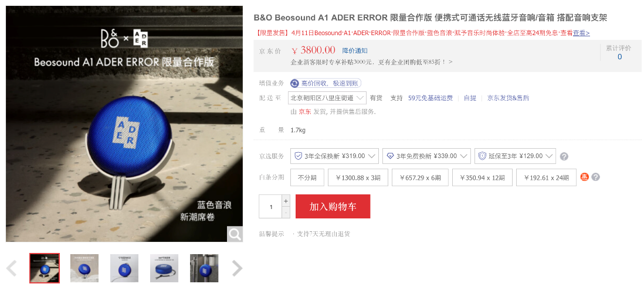The width and height of the screenshot is (644, 284).
Task: Show previous thumbnails with left arrow
Action: (x=12, y=268)
